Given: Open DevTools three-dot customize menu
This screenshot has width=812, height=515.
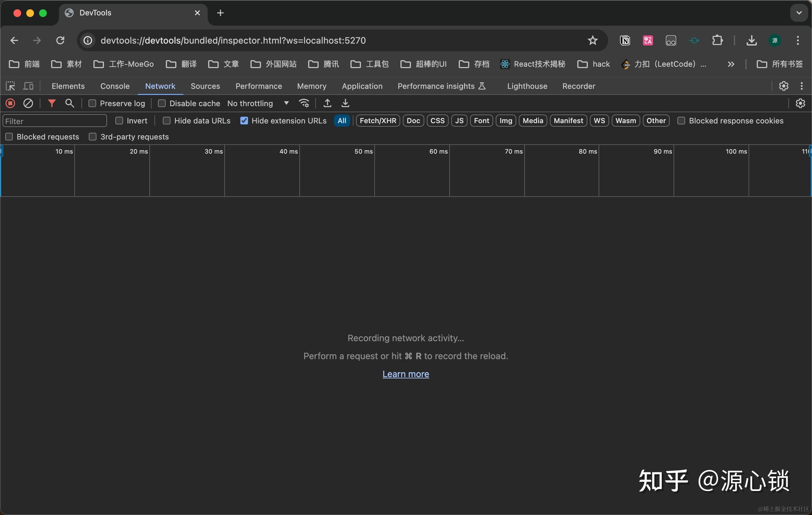Looking at the screenshot, I should point(801,86).
